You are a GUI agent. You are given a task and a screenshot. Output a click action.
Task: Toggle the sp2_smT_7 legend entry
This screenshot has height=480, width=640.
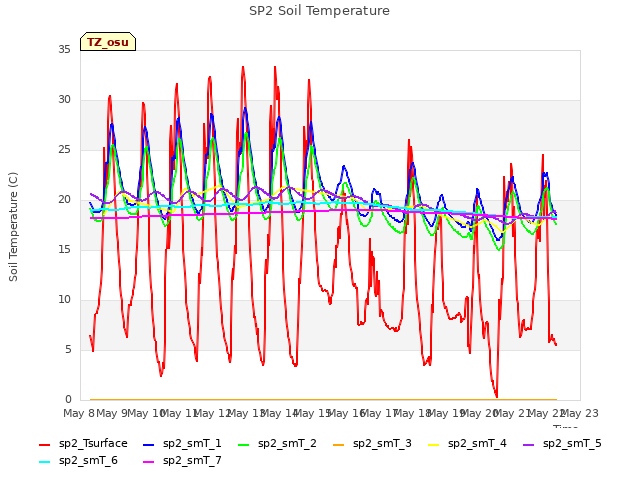pos(182,460)
